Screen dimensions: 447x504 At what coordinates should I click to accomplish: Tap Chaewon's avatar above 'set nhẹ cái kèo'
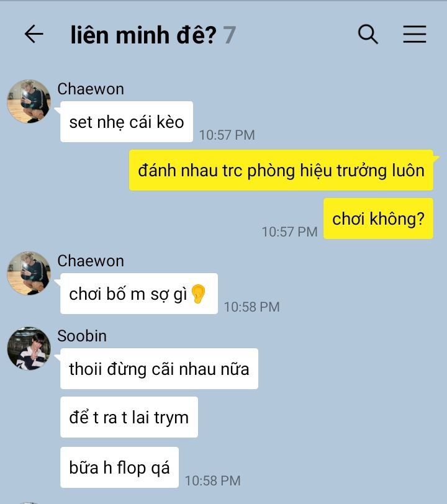(x=29, y=101)
